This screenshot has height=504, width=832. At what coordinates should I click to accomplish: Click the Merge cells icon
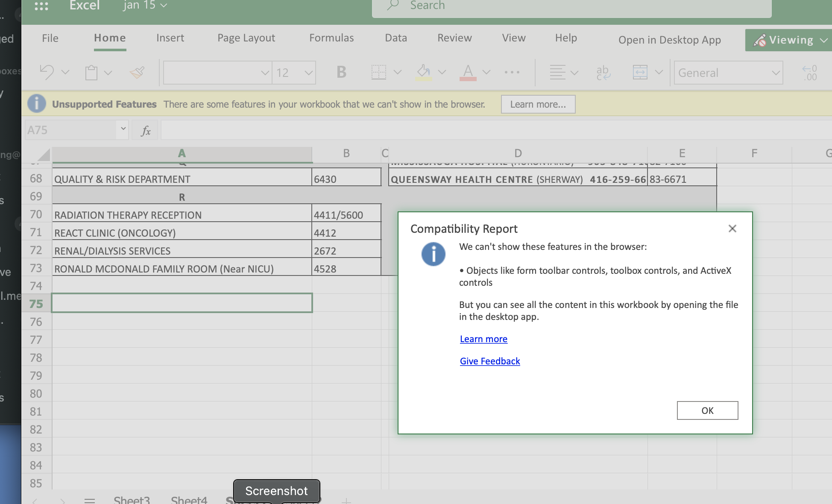pyautogui.click(x=640, y=72)
